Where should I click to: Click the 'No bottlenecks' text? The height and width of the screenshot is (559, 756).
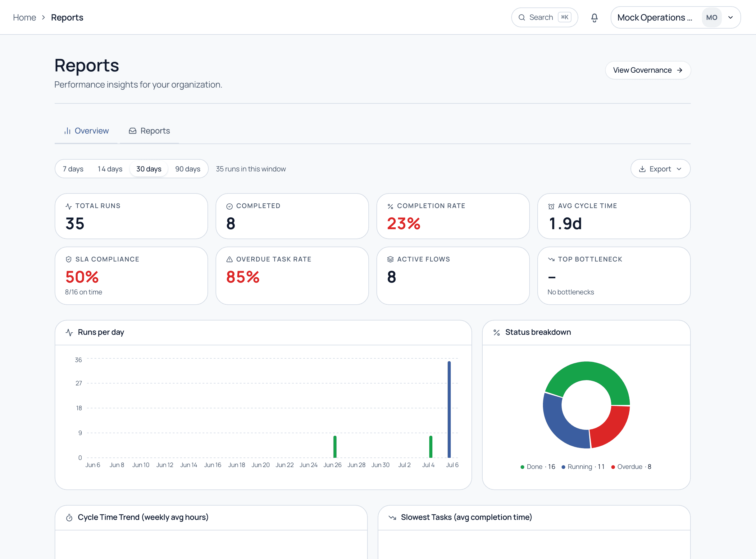[571, 292]
